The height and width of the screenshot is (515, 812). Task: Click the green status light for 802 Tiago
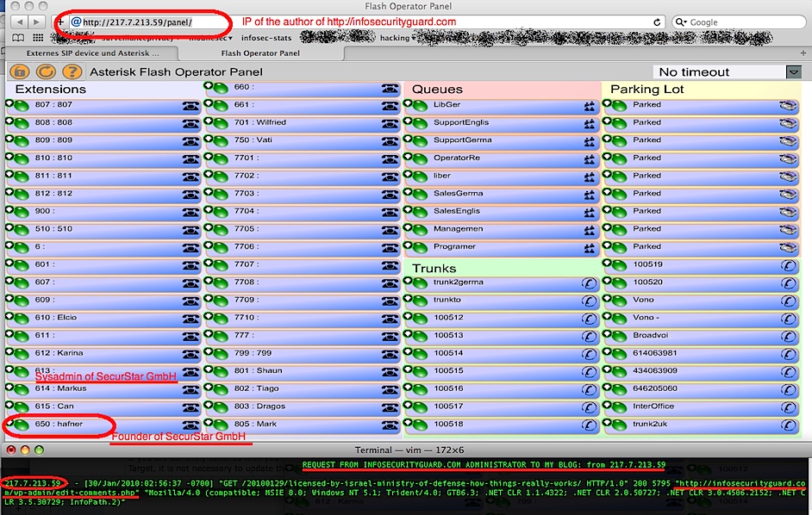click(x=221, y=390)
